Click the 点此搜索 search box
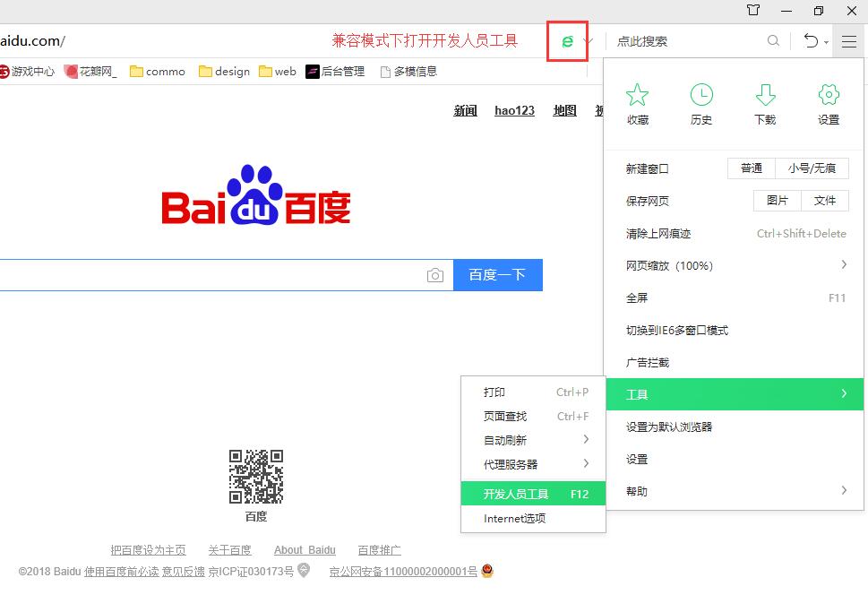 point(686,41)
